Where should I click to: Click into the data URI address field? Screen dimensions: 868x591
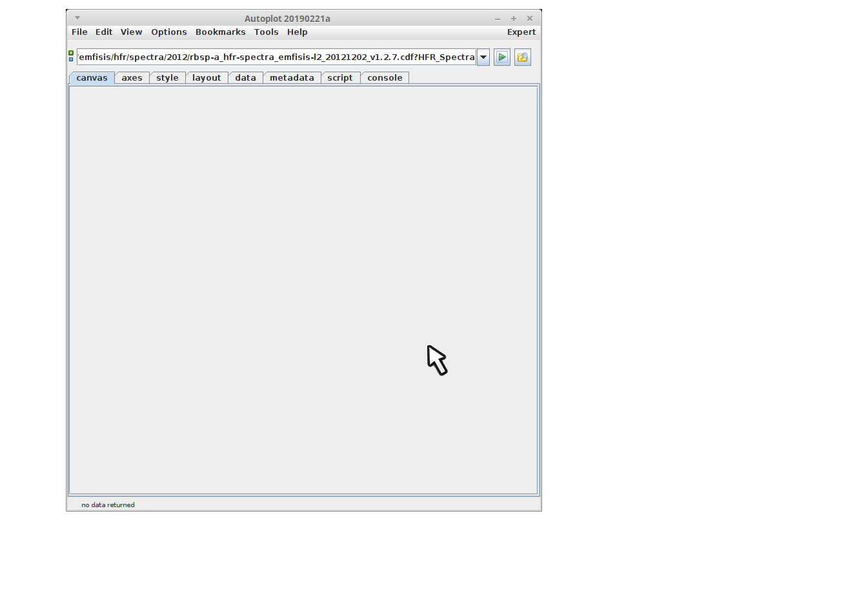(x=276, y=57)
